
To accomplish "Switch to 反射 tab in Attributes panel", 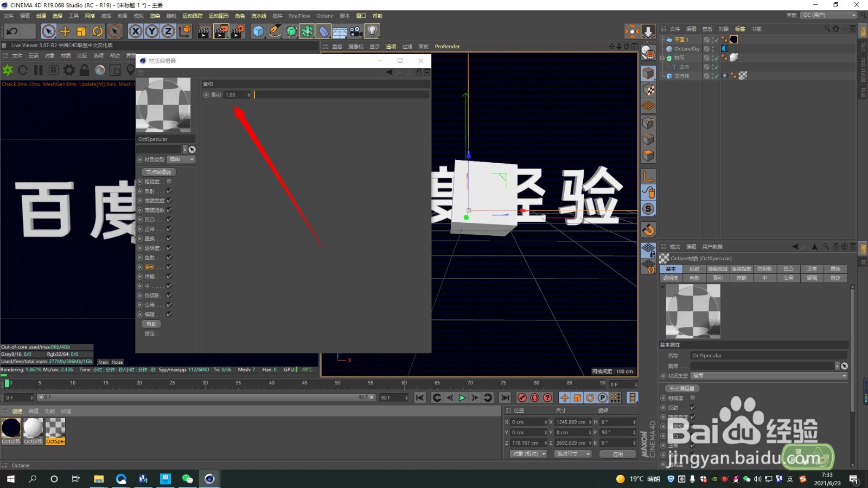I will (x=694, y=269).
